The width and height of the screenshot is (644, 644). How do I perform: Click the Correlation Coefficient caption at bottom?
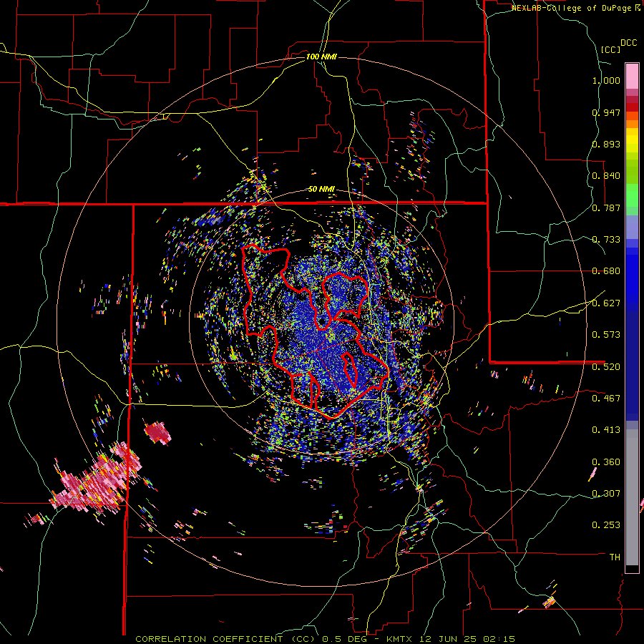click(325, 639)
